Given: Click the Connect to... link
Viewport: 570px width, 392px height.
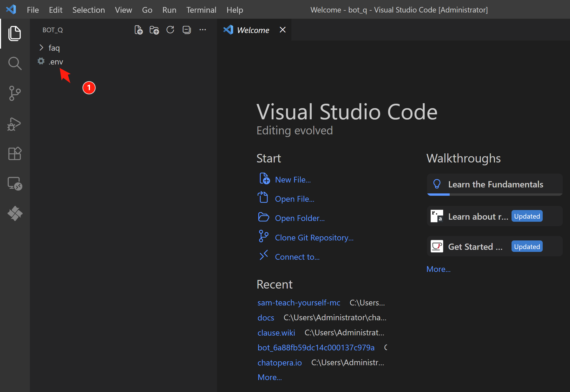Looking at the screenshot, I should (297, 257).
